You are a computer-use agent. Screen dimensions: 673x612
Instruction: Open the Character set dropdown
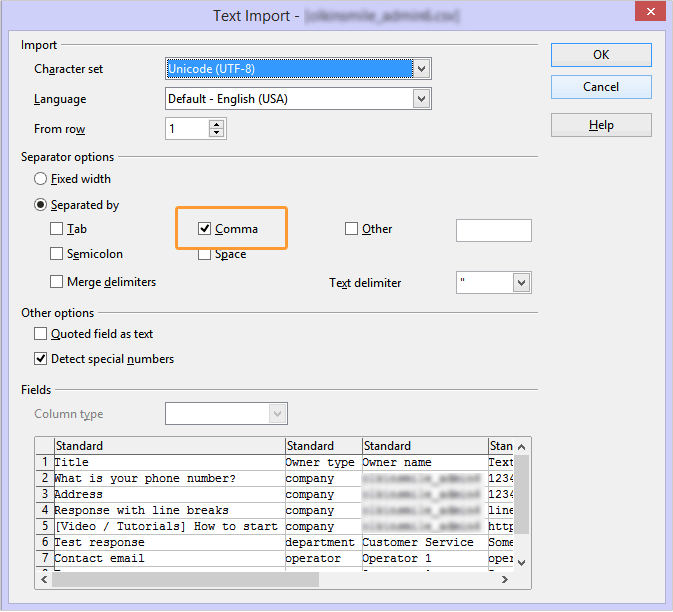pos(421,69)
